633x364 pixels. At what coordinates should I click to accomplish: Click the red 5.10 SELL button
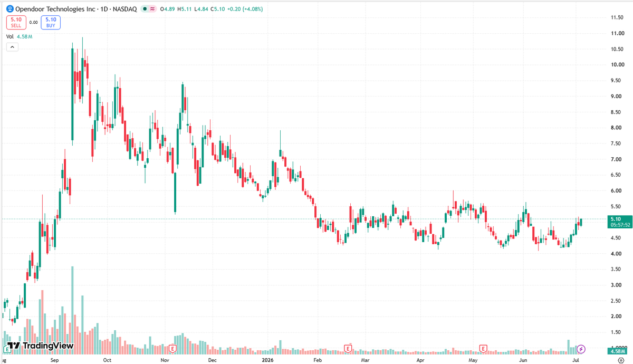click(15, 22)
